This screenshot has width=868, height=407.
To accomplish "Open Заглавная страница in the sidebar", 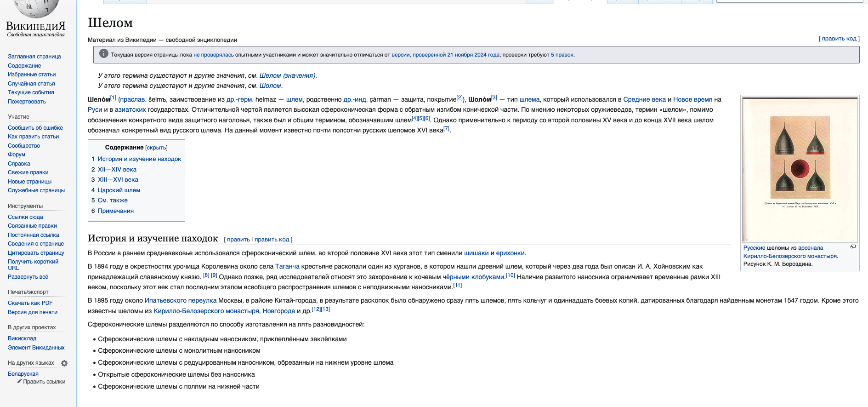I will coord(34,57).
